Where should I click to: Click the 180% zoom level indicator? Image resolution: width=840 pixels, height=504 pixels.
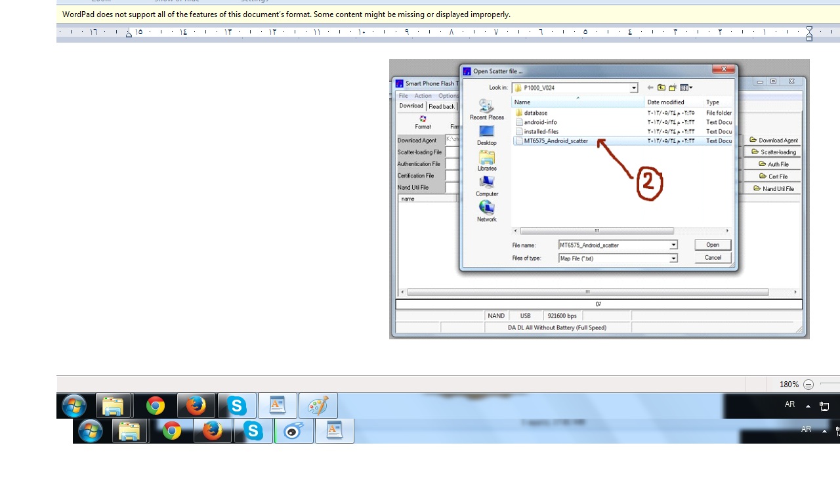789,385
